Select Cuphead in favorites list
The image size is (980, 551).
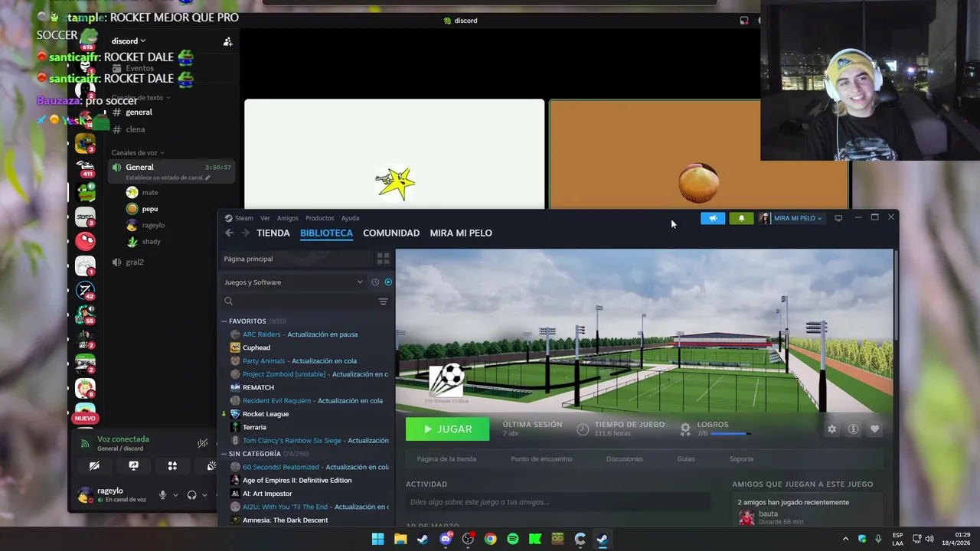pos(256,347)
